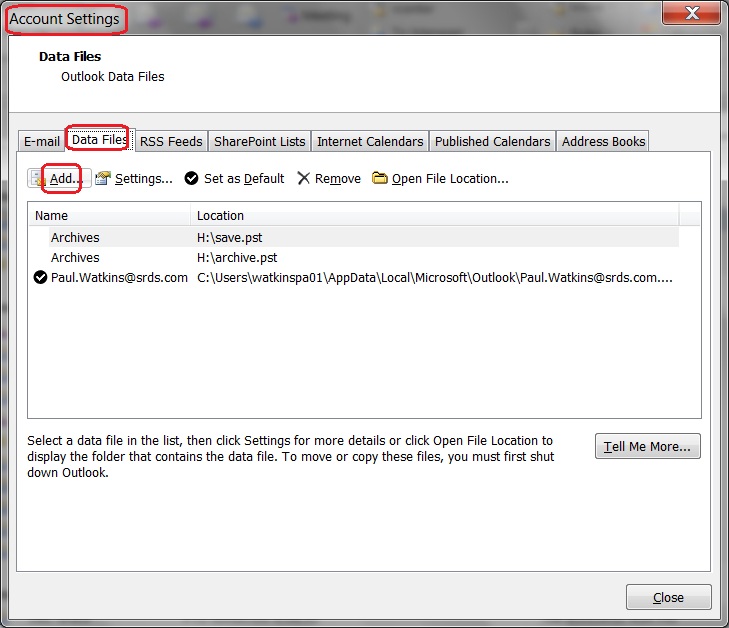The height and width of the screenshot is (628, 729).
Task: Click default checkmark beside Paul.Watkins@srds.com
Action: 41,278
